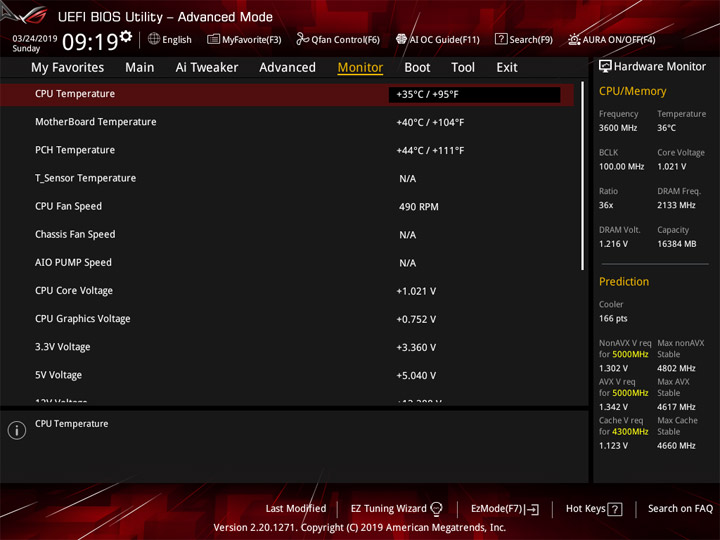Select Chassis Fan Speed row
The width and height of the screenshot is (720, 540).
coord(287,235)
